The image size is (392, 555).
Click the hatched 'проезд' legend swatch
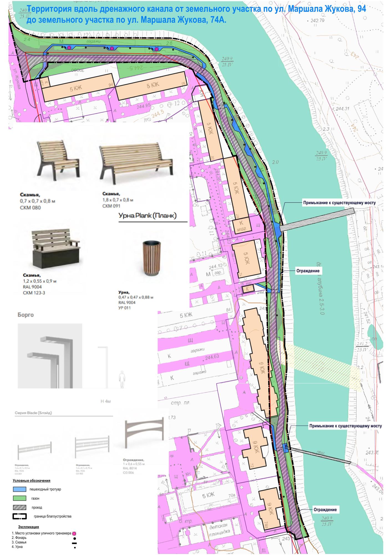[20, 508]
